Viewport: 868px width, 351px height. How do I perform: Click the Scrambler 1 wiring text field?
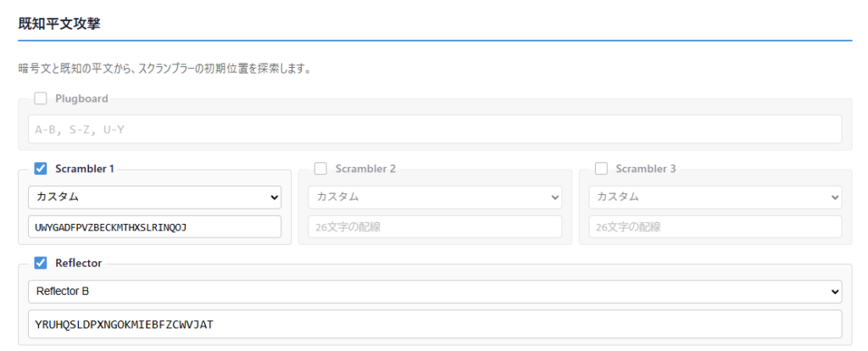point(157,227)
